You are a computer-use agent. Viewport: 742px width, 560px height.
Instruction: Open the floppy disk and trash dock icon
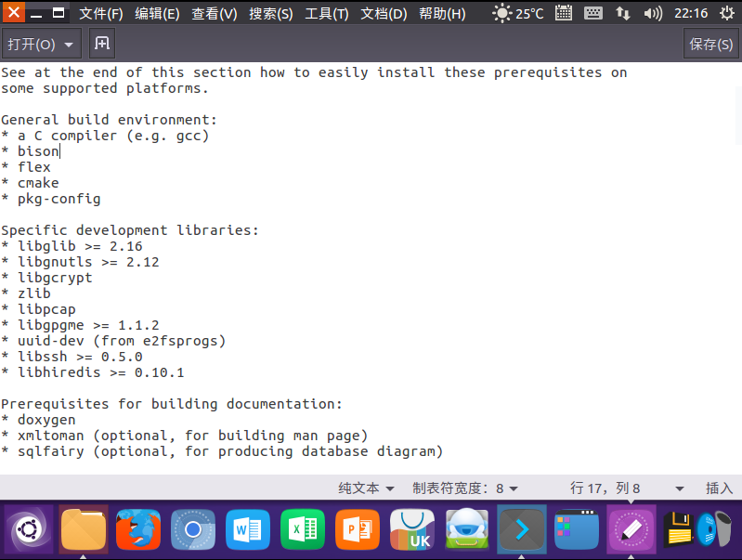698,529
